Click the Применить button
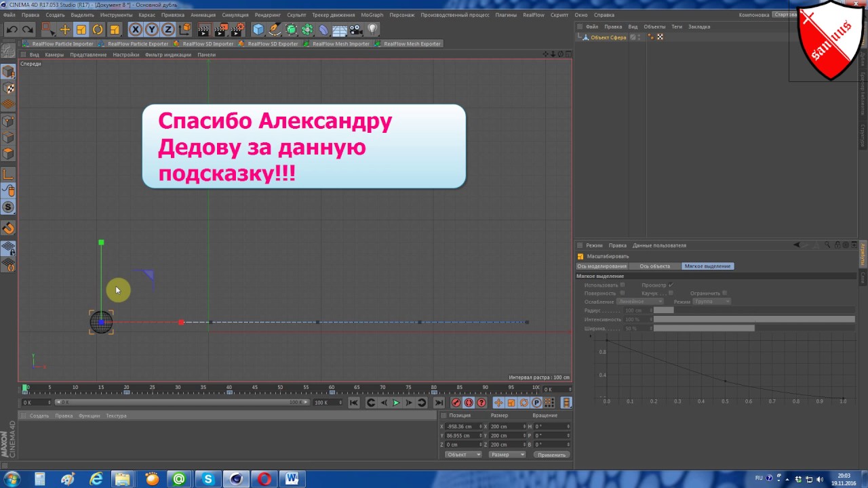This screenshot has height=488, width=868. click(x=551, y=455)
